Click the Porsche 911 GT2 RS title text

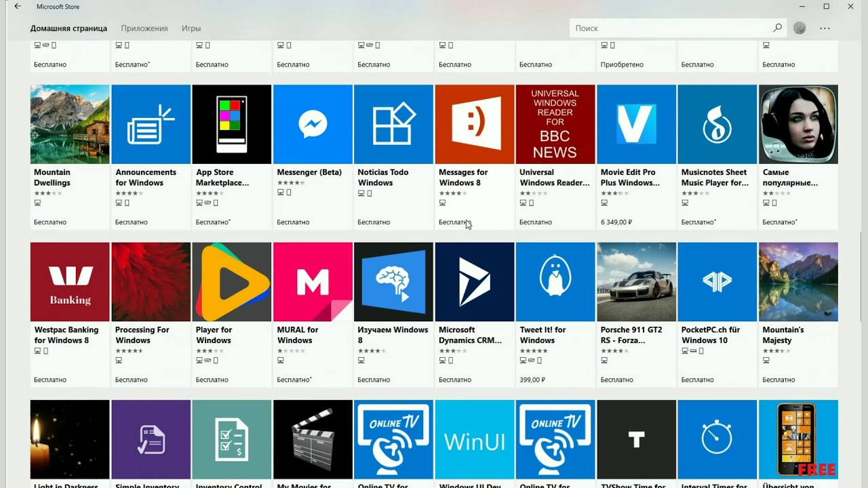(x=631, y=335)
